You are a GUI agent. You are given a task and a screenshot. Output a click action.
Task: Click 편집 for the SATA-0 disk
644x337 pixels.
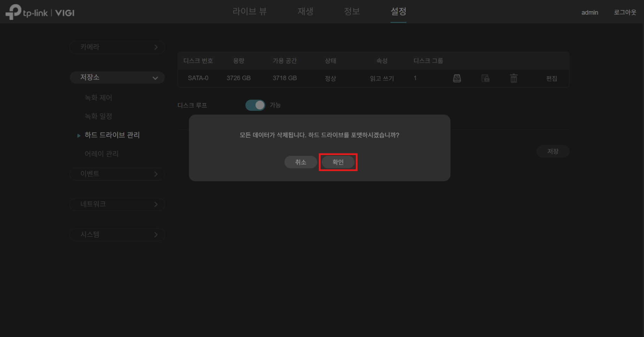tap(552, 78)
